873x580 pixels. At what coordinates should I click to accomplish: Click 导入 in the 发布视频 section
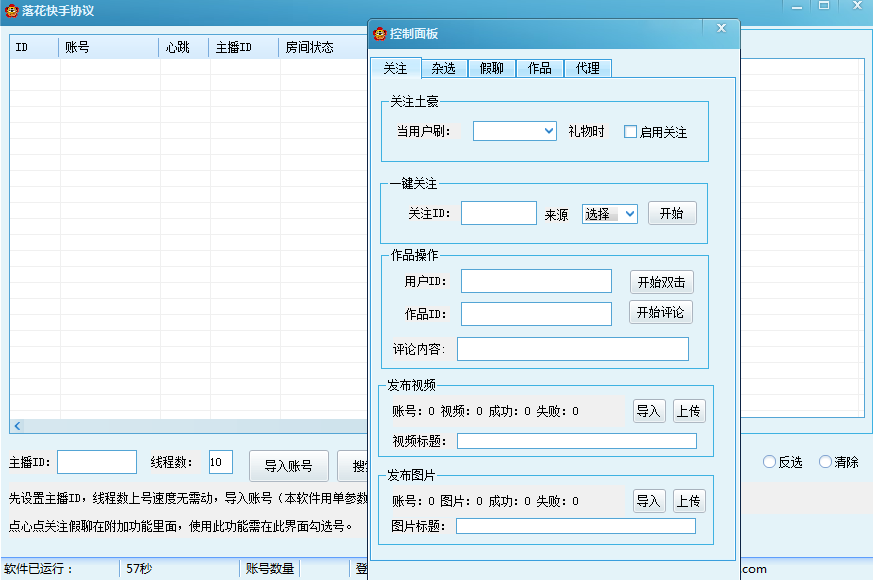[649, 411]
